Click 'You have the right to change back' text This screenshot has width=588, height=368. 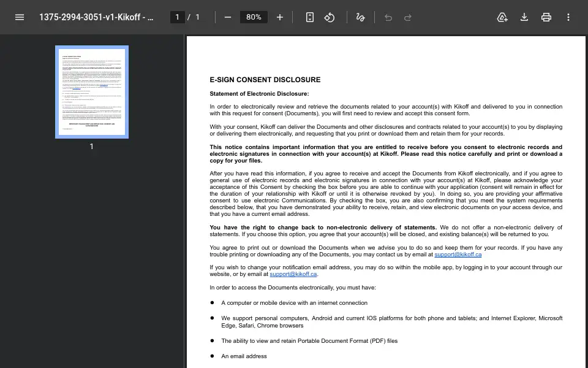coord(323,227)
